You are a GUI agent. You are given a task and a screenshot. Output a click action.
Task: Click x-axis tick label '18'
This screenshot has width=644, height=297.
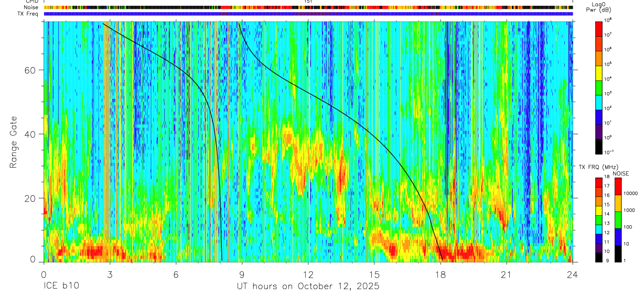pos(441,274)
